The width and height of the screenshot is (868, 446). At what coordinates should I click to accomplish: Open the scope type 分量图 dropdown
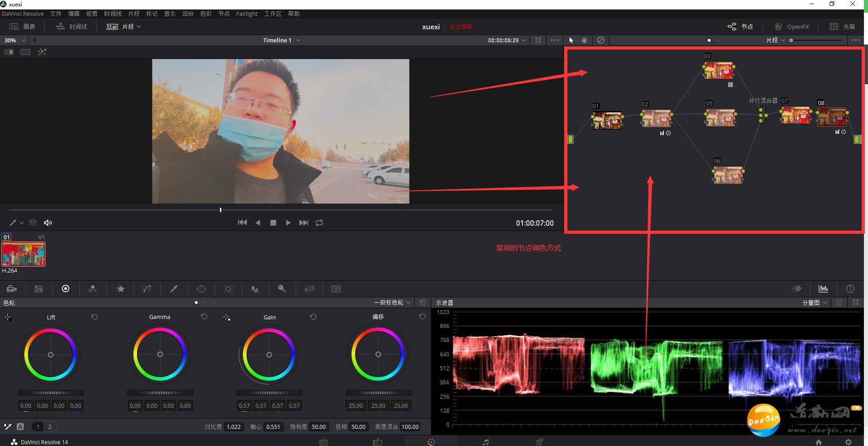pos(815,302)
